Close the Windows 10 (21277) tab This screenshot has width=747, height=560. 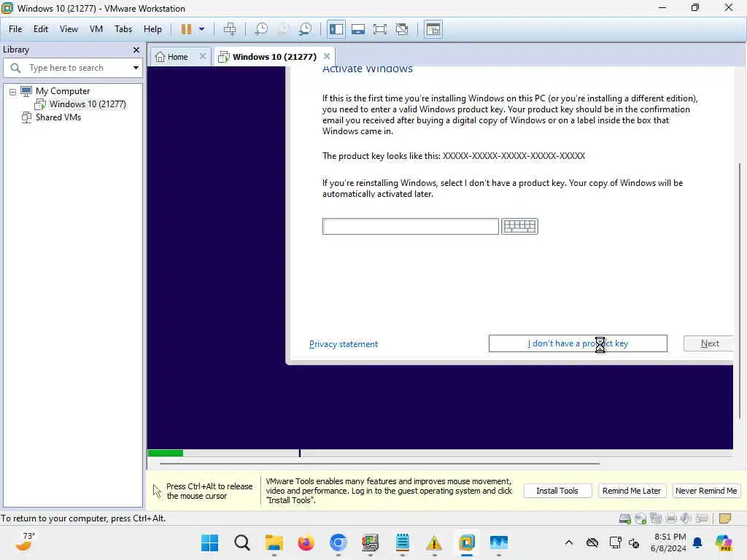pyautogui.click(x=327, y=56)
